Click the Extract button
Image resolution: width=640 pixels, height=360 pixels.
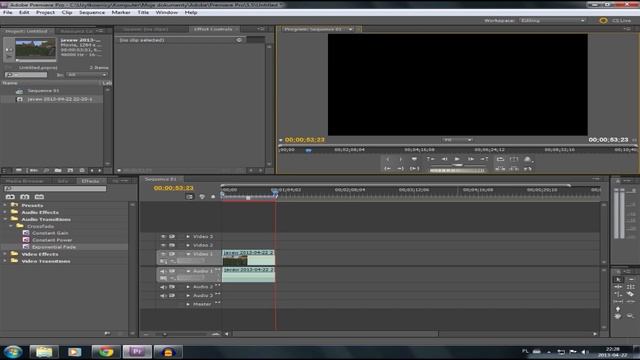(x=513, y=169)
